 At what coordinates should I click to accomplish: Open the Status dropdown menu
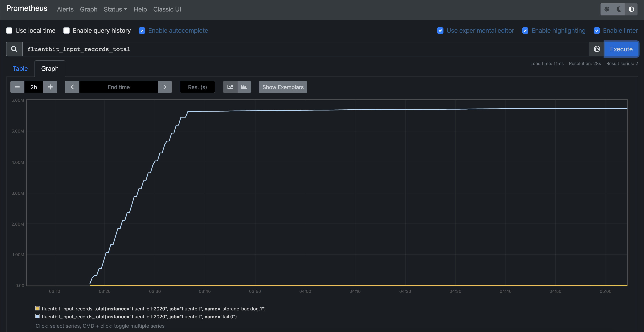click(115, 9)
